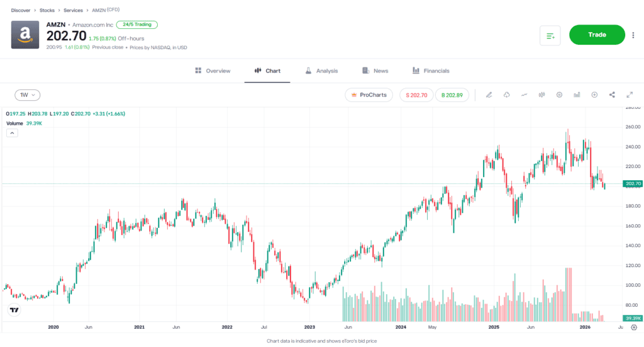The image size is (644, 347).
Task: Select the drawing pencil tool
Action: tap(489, 95)
